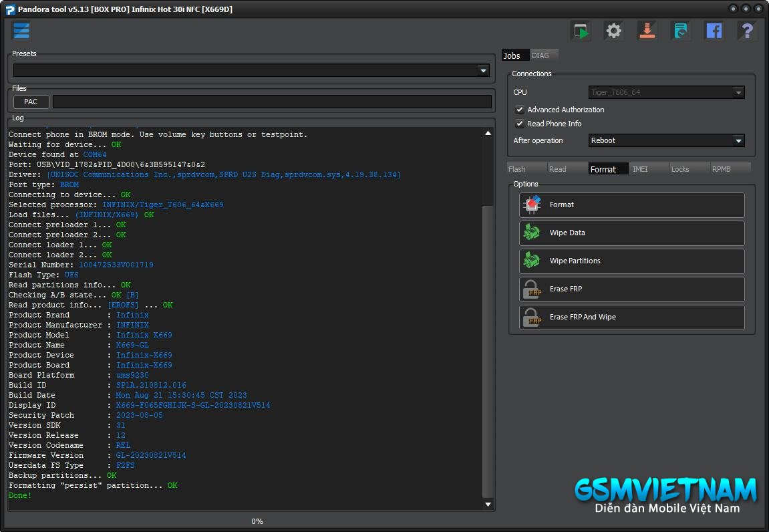Viewport: 769px width, 532px height.
Task: Click the serial number 100472533V001719
Action: (x=116, y=265)
